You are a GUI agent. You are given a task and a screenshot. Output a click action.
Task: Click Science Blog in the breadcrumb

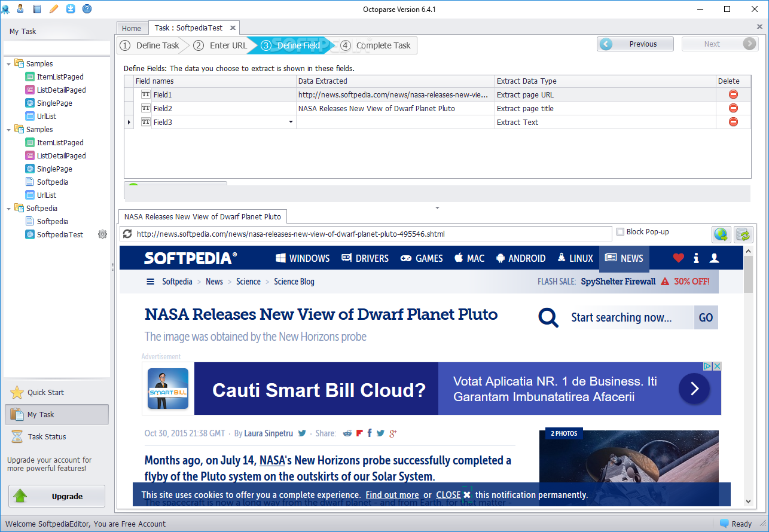pos(294,282)
